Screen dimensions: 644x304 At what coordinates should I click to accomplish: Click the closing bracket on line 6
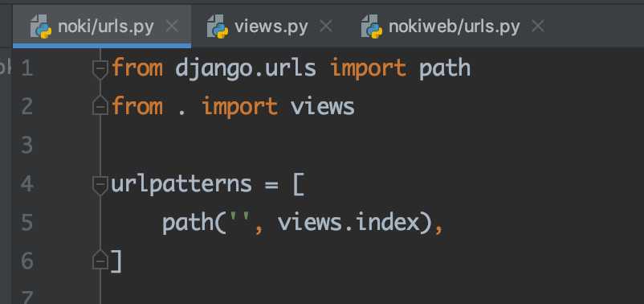click(116, 261)
